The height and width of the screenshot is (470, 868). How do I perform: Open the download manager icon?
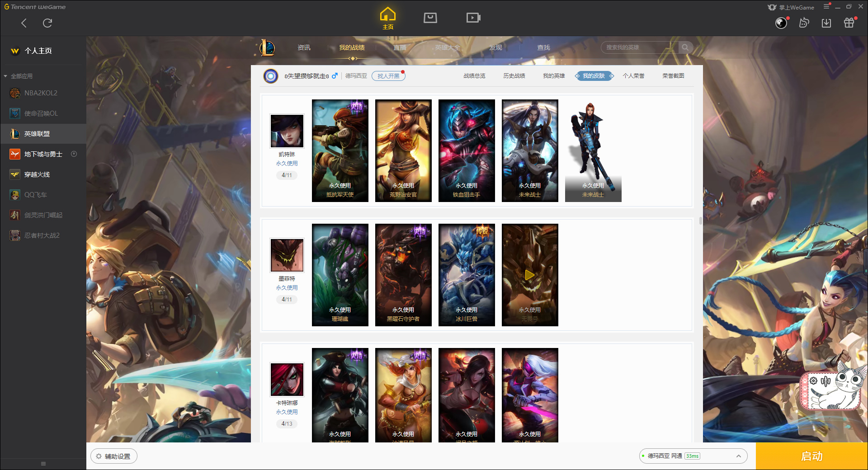(x=826, y=23)
